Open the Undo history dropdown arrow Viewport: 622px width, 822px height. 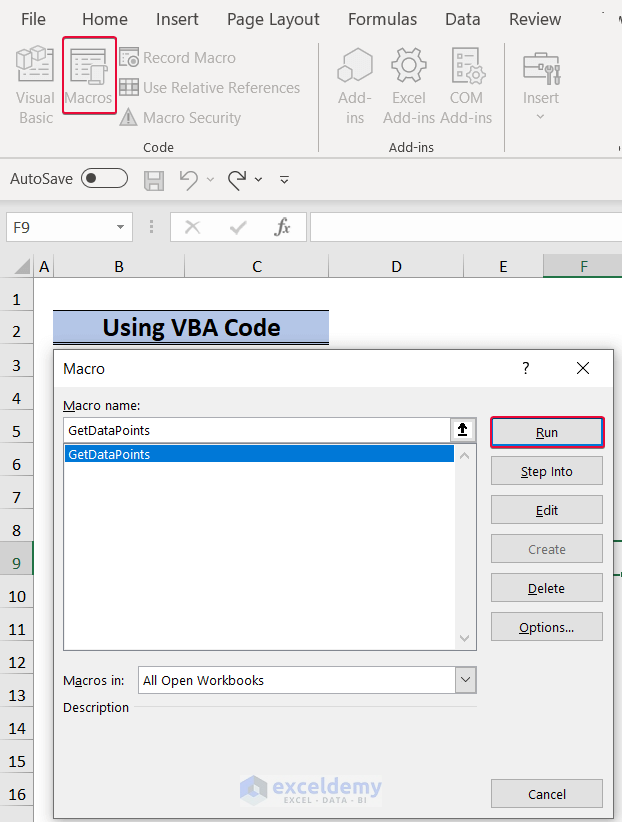(x=210, y=180)
